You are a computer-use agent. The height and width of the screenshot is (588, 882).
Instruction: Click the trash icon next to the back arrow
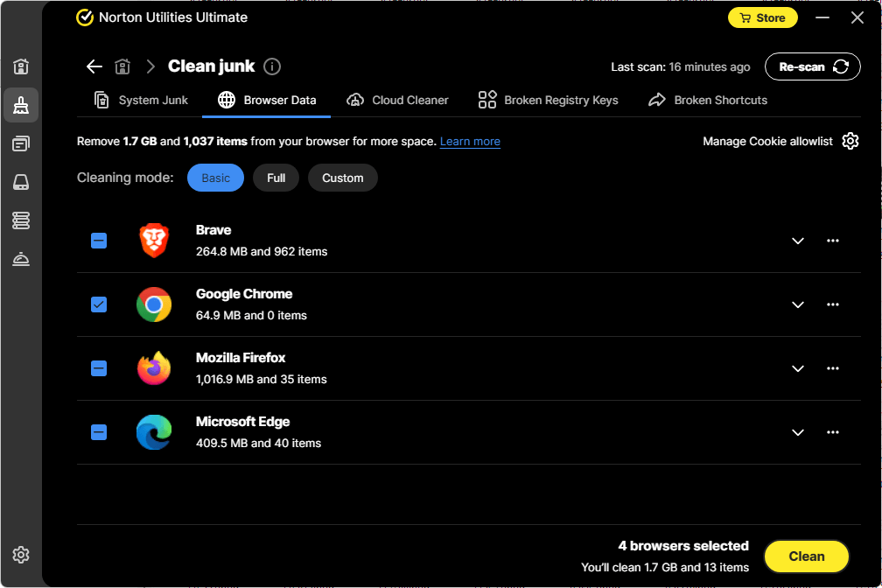click(122, 66)
